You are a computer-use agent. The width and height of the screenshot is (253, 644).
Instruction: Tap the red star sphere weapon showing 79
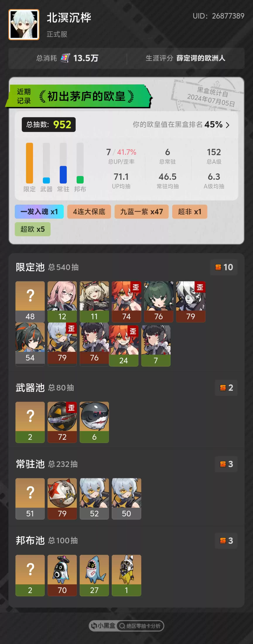point(62,499)
